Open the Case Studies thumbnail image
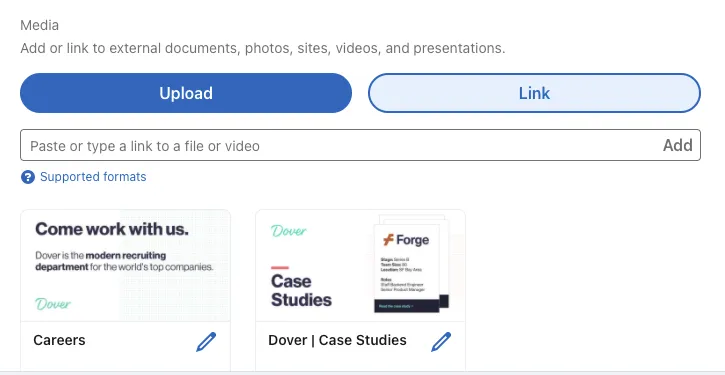The height and width of the screenshot is (375, 725). click(x=360, y=265)
